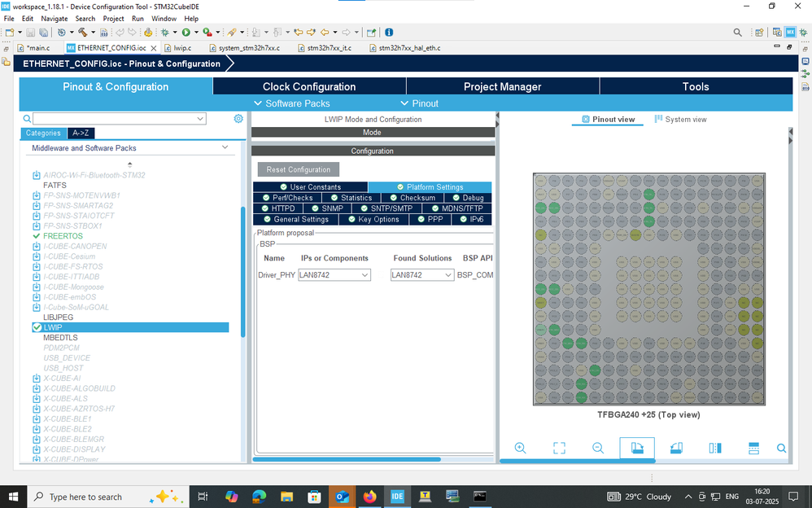This screenshot has height=508, width=812.
Task: Switch to A->Z listing
Action: point(81,134)
